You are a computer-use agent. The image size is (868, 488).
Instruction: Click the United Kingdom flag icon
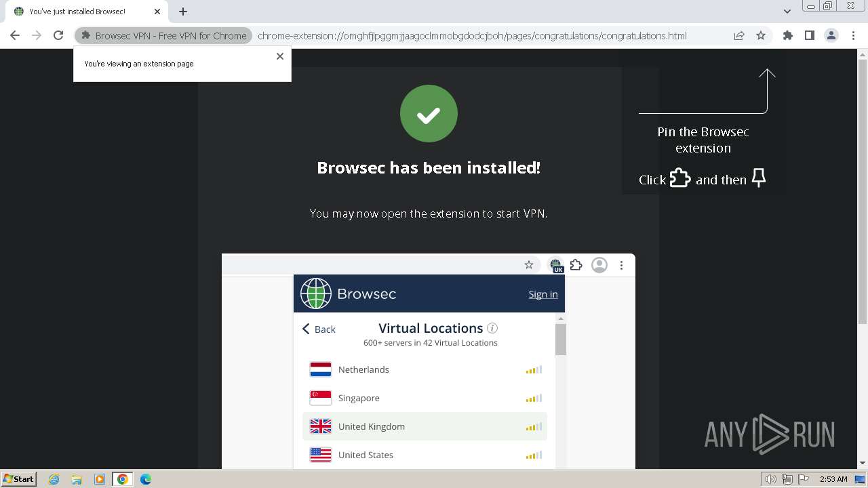tap(321, 426)
